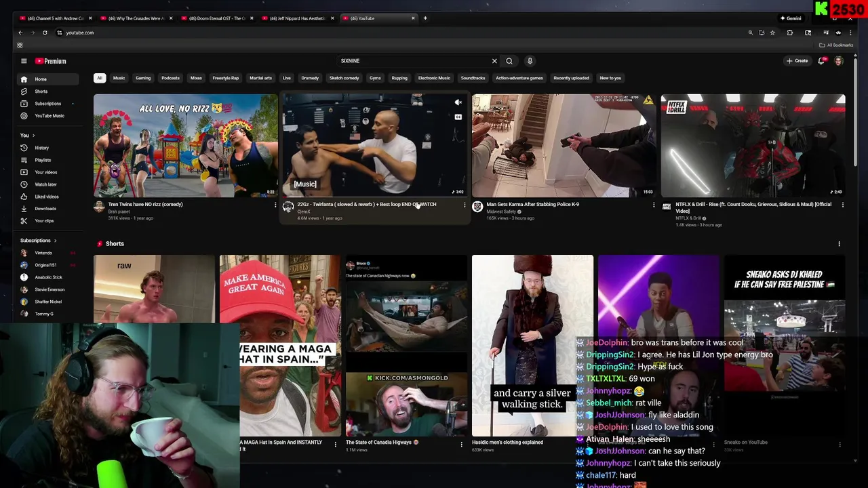Image resolution: width=868 pixels, height=488 pixels.
Task: Open All Bookmarks folder
Action: 836,45
